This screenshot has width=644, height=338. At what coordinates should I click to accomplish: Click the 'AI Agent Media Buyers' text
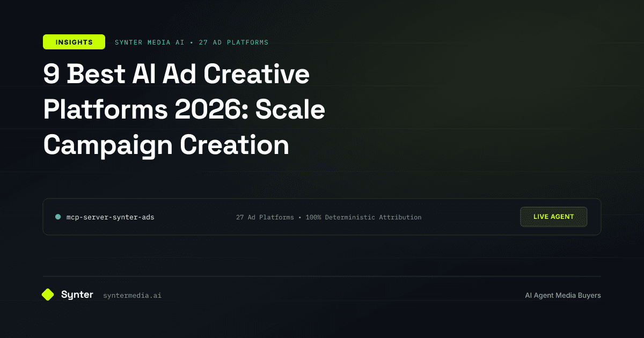pyautogui.click(x=563, y=295)
